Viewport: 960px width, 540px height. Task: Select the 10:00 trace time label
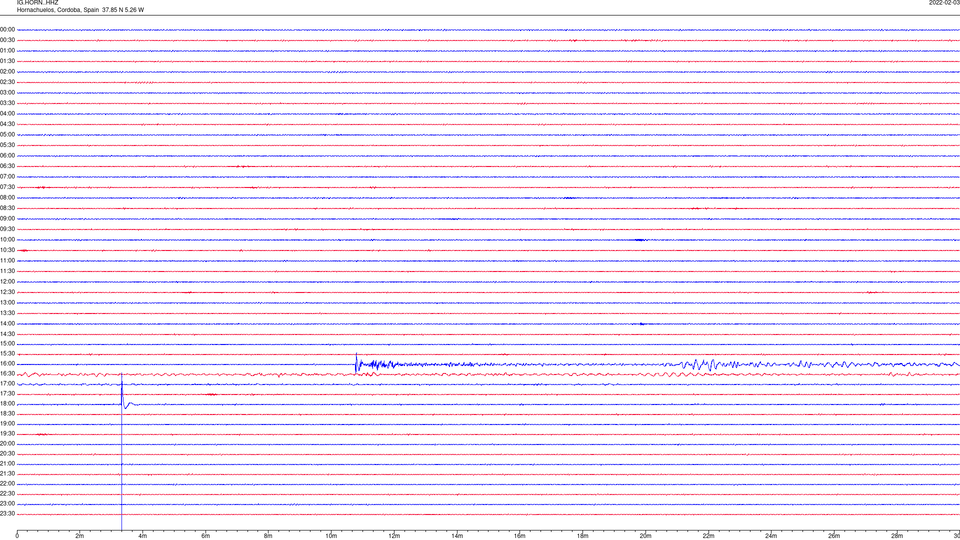coord(7,239)
